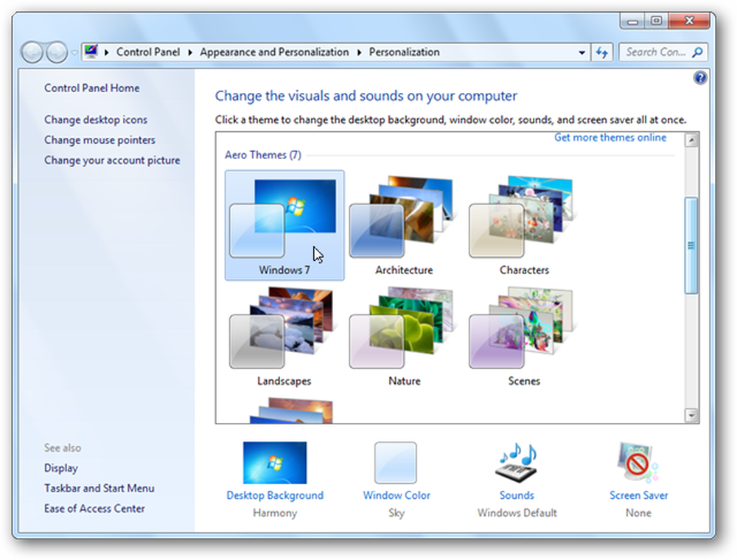Click the Screen Saver link text

639,495
